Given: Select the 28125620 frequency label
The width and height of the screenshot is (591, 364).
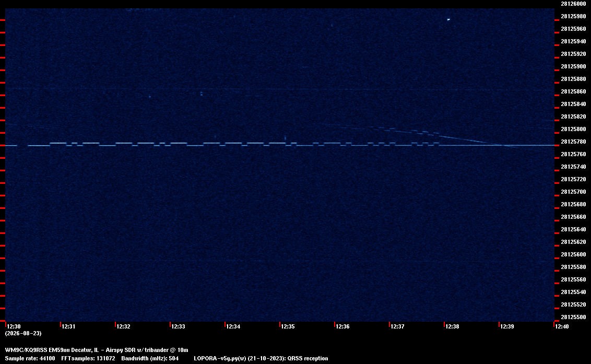Looking at the screenshot, I should tap(573, 242).
